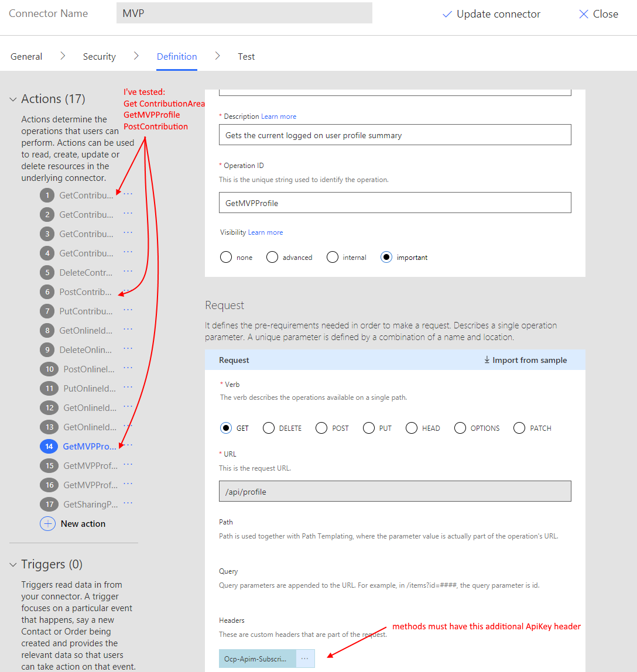Click the New action plus icon
637x672 pixels.
click(x=47, y=523)
